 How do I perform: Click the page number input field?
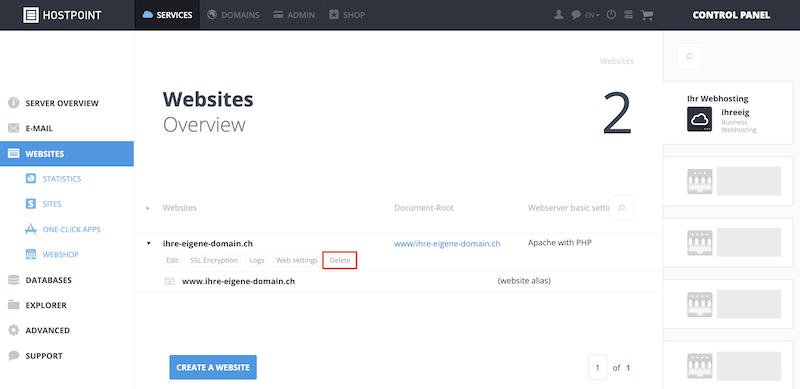pyautogui.click(x=597, y=368)
